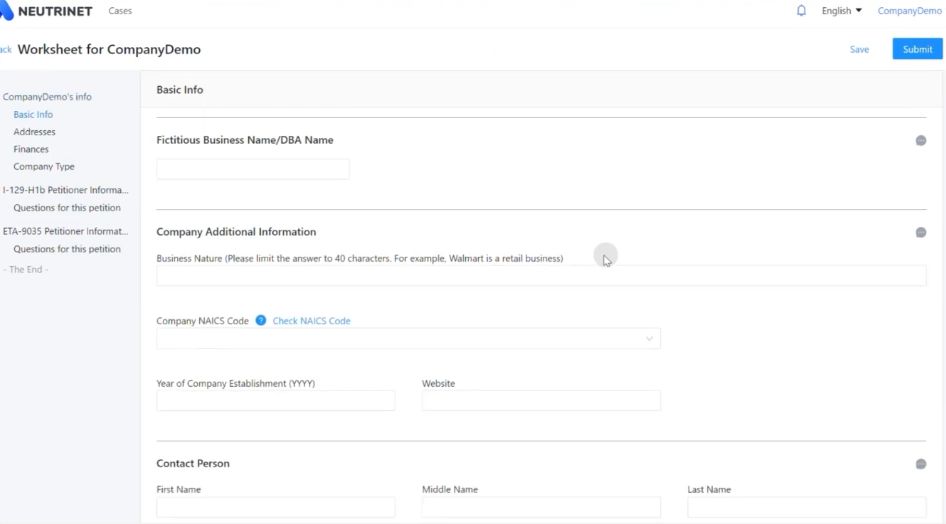Screen dimensions: 946x524
Task: Click the Save link
Action: pos(859,49)
